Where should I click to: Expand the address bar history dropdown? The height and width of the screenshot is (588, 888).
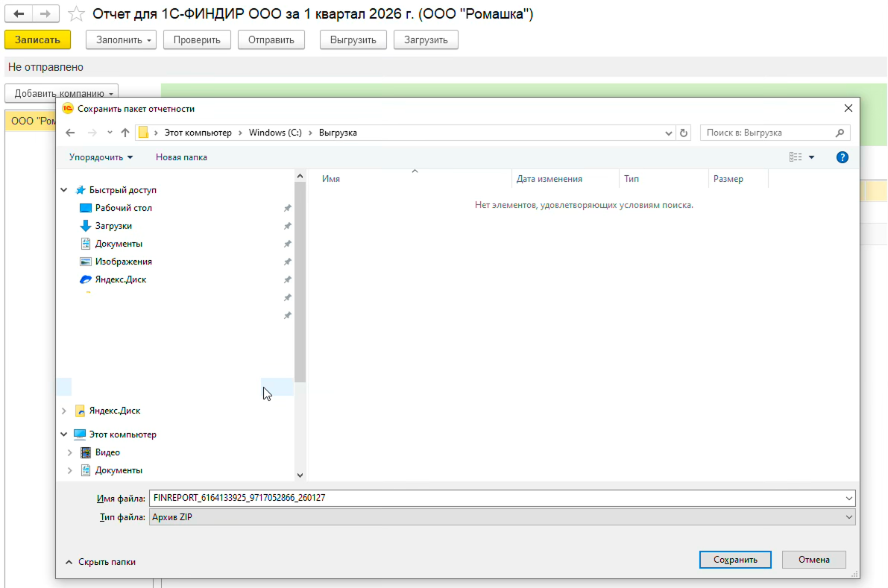click(x=668, y=133)
